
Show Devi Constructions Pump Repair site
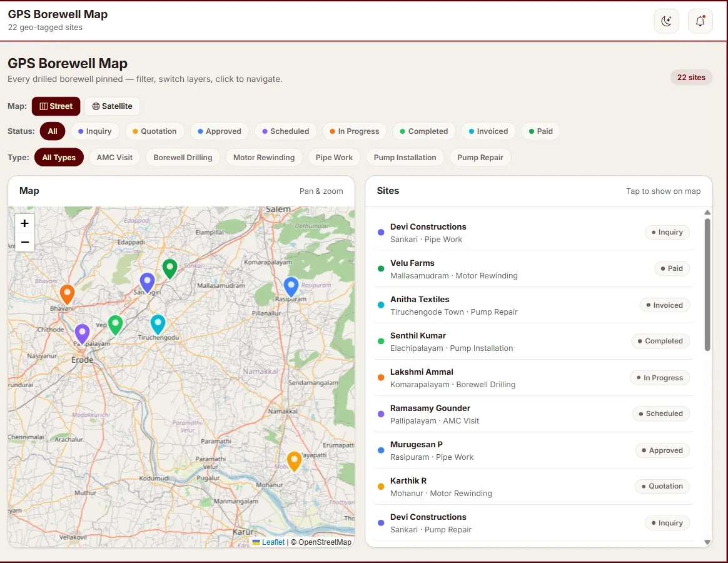click(533, 522)
